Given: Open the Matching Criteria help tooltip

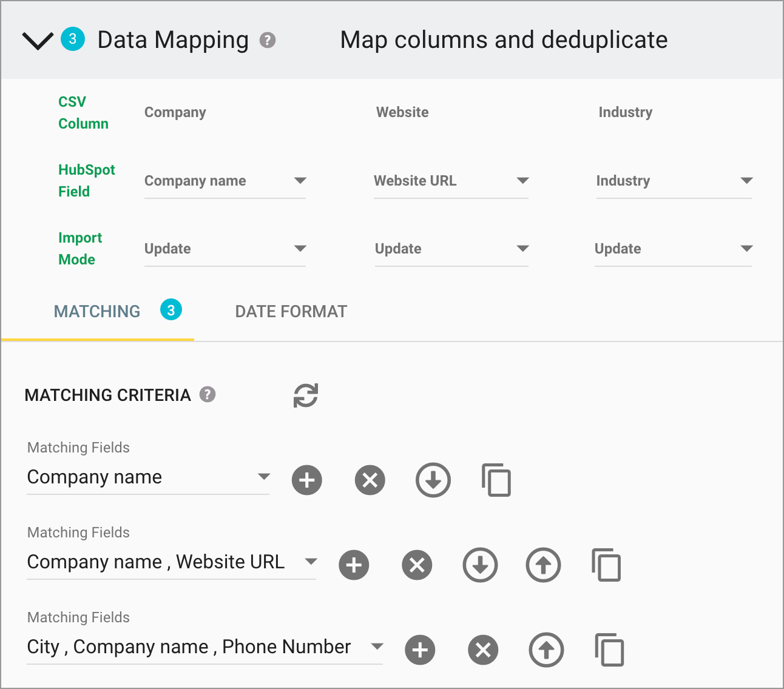Looking at the screenshot, I should [207, 395].
